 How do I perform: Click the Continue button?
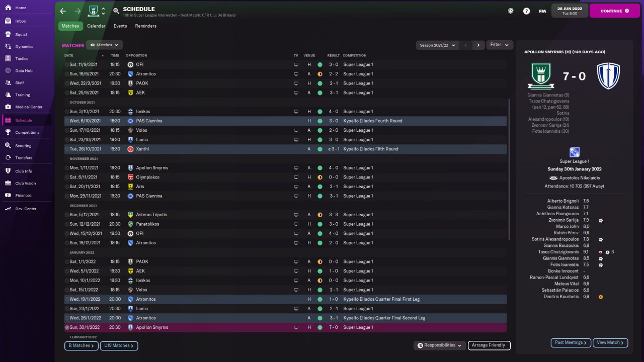tap(614, 11)
